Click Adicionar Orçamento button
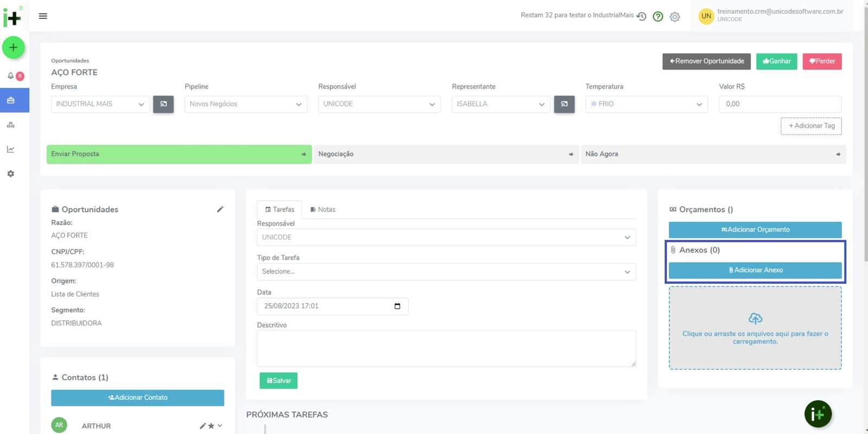Screen dimensions: 868x434 click(x=755, y=229)
